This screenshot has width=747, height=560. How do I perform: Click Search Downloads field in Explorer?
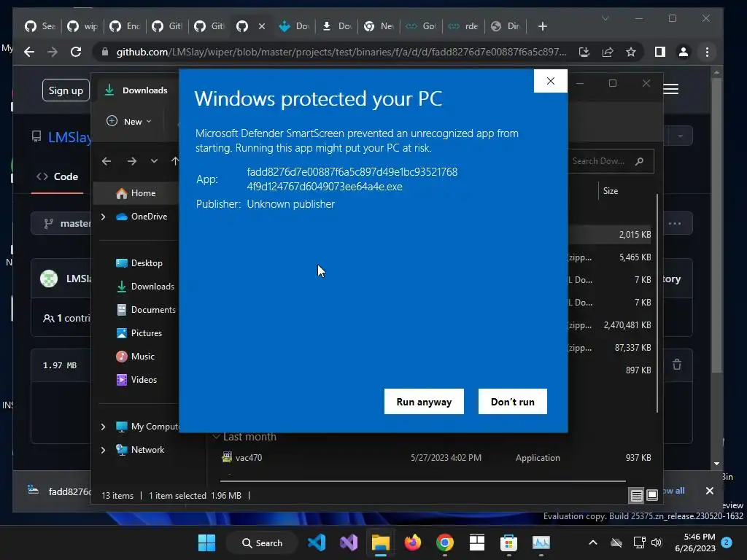point(611,161)
